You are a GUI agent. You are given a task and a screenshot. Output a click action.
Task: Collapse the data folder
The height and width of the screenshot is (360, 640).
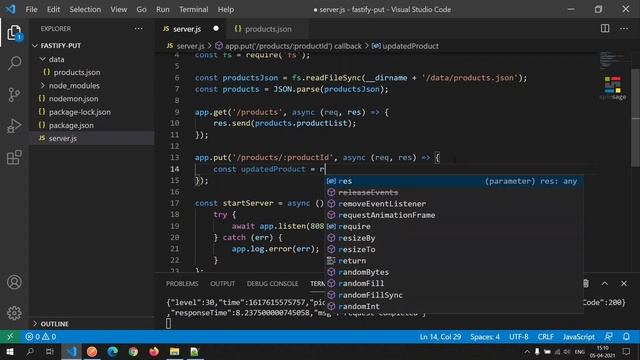(42, 59)
